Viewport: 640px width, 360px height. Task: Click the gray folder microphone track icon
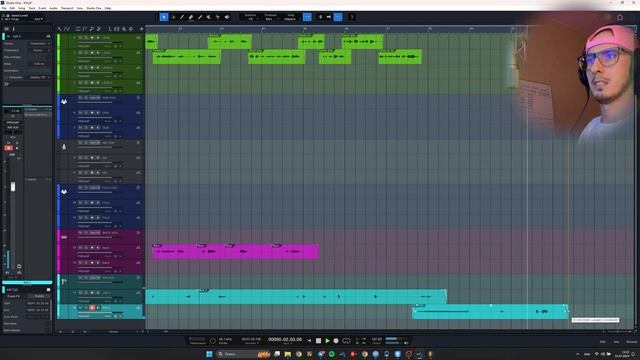[x=64, y=147]
